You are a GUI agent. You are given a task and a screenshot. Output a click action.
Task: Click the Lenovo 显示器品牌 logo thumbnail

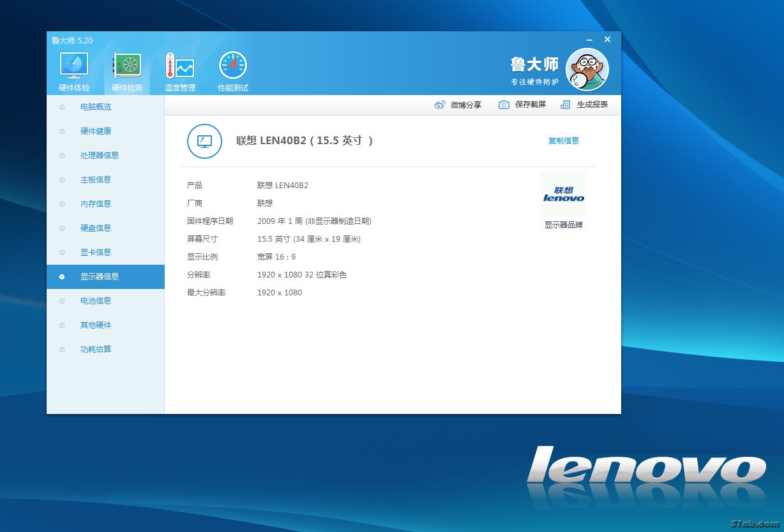click(563, 194)
